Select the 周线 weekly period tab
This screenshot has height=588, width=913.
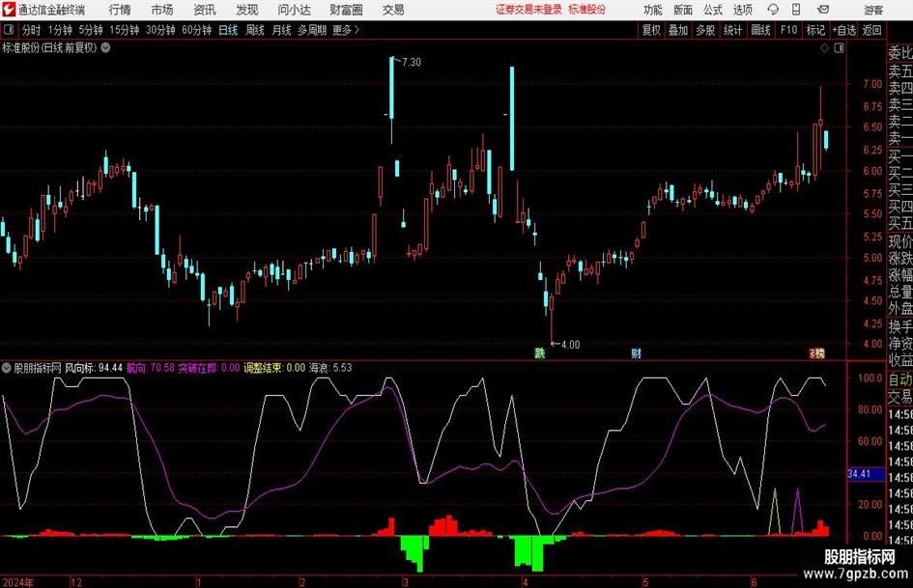point(254,30)
